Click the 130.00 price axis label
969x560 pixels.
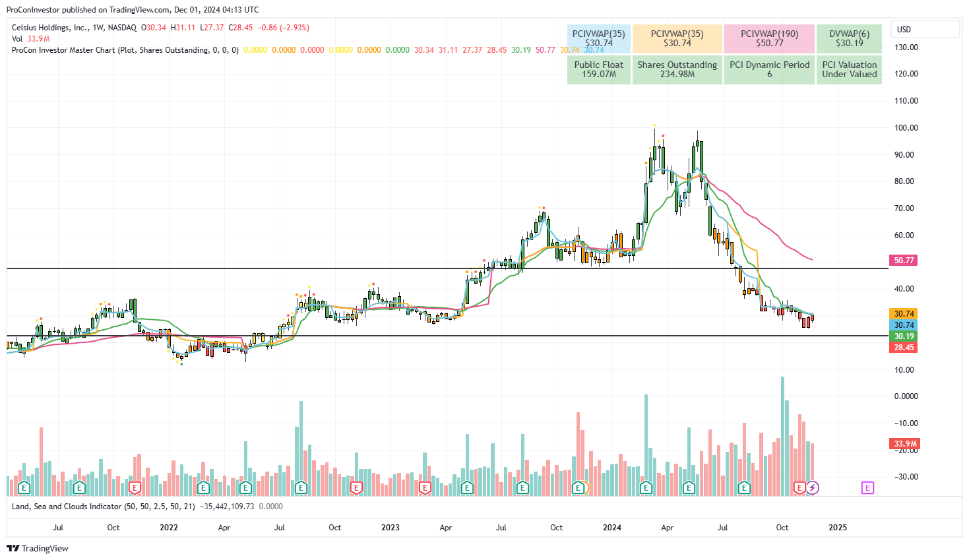tap(906, 47)
